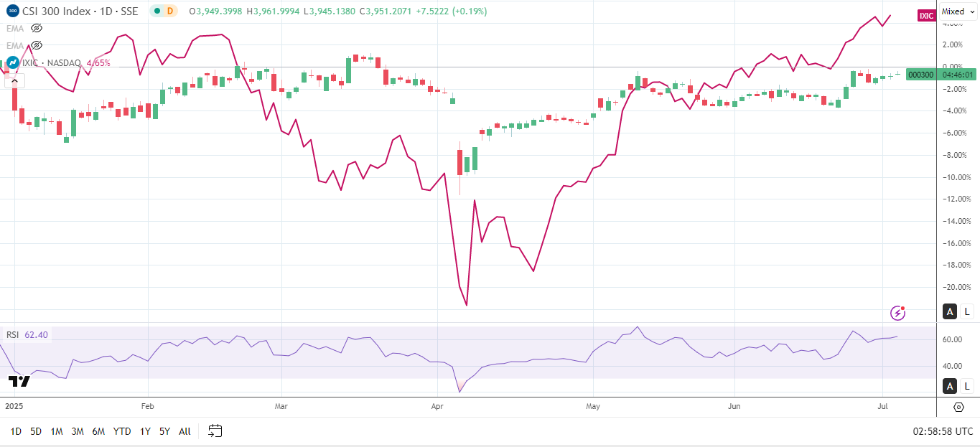Open the Mixed price scale dropdown

click(958, 11)
